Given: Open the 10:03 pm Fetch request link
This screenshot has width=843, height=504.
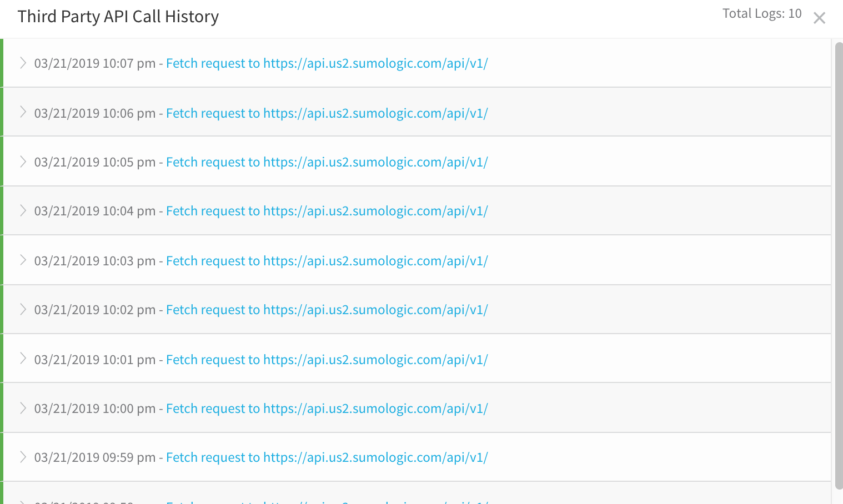Looking at the screenshot, I should (327, 261).
